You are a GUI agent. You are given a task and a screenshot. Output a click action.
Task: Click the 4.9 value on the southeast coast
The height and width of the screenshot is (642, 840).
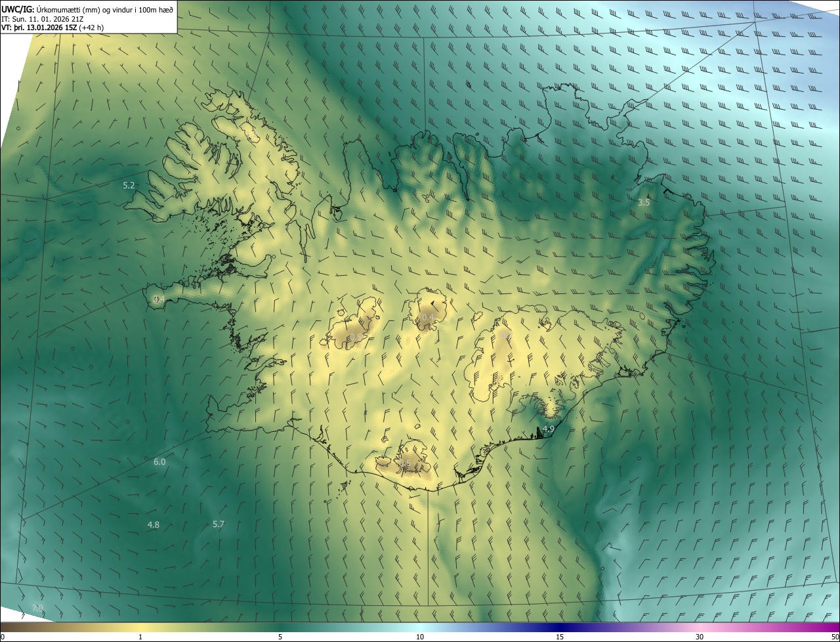click(549, 429)
